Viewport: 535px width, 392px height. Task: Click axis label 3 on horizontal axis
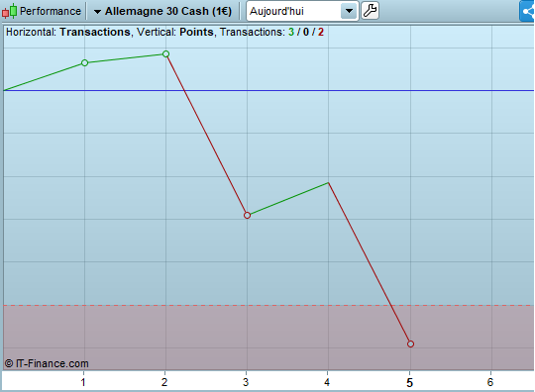(246, 382)
